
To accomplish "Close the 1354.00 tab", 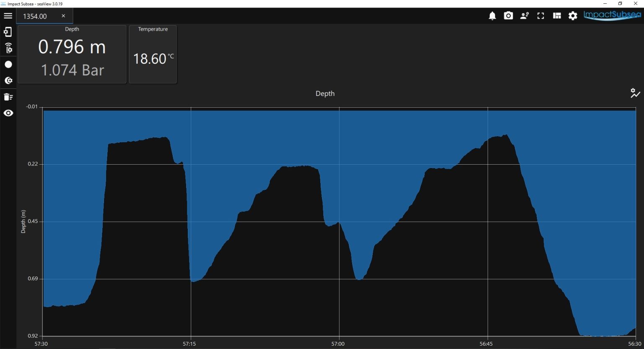I will pos(63,16).
